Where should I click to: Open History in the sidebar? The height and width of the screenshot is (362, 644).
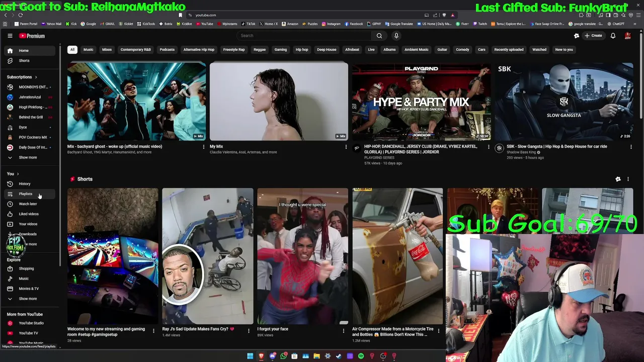pyautogui.click(x=30, y=184)
